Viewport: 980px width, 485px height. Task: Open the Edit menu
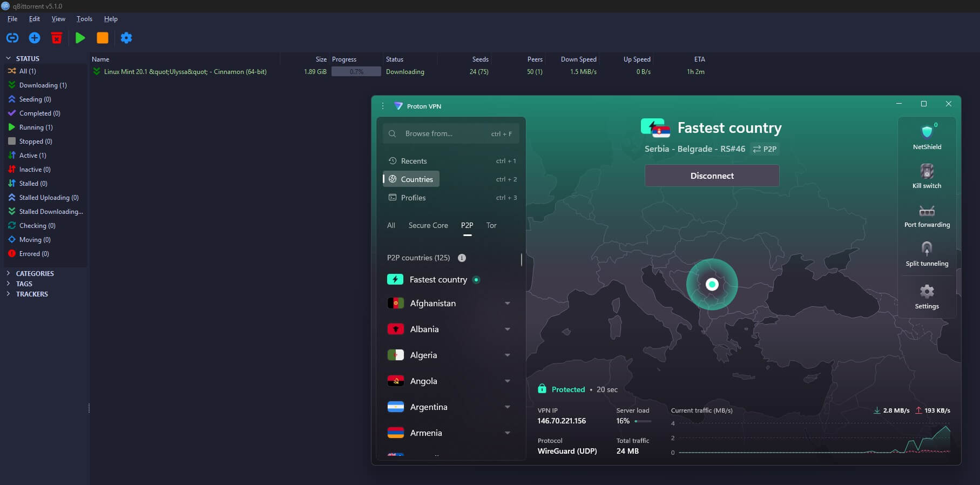[x=35, y=19]
